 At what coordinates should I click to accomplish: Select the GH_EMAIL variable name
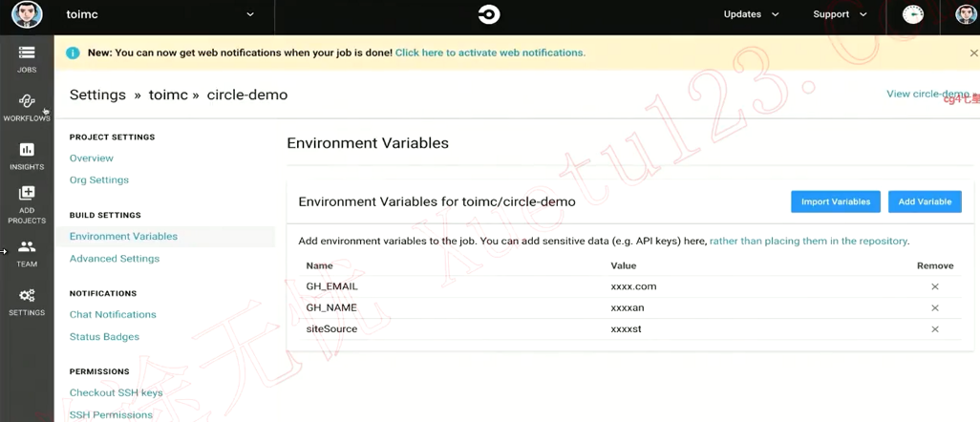coord(331,286)
